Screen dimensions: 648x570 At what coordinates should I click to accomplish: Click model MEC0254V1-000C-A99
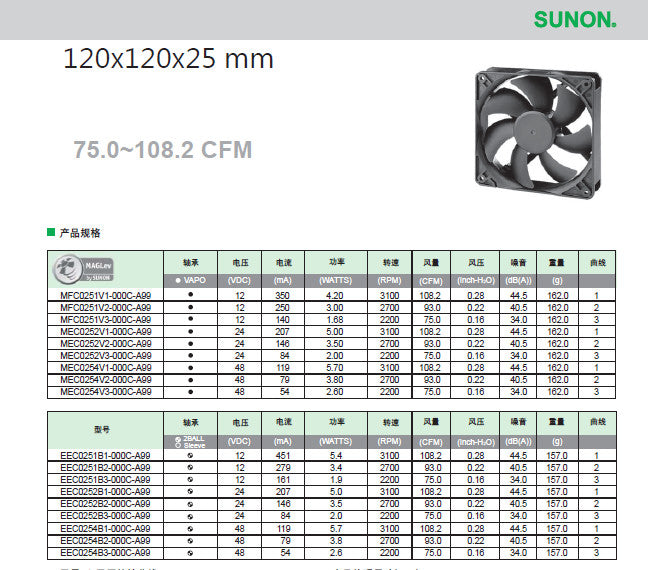[x=106, y=367]
